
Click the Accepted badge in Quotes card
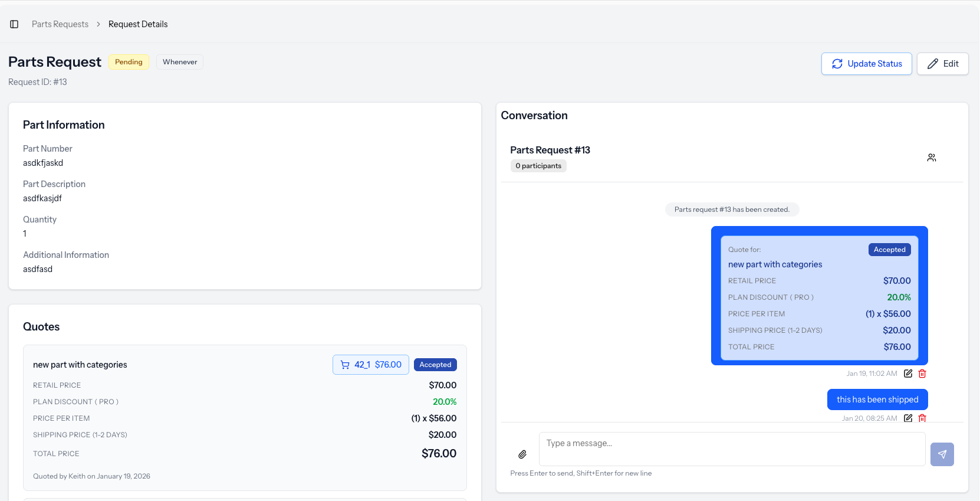pos(435,365)
